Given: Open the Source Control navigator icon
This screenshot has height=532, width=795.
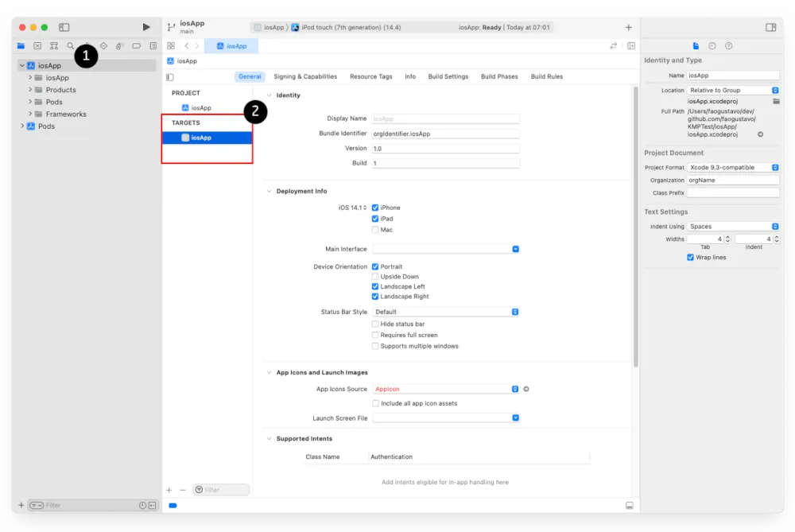Looking at the screenshot, I should pos(37,45).
